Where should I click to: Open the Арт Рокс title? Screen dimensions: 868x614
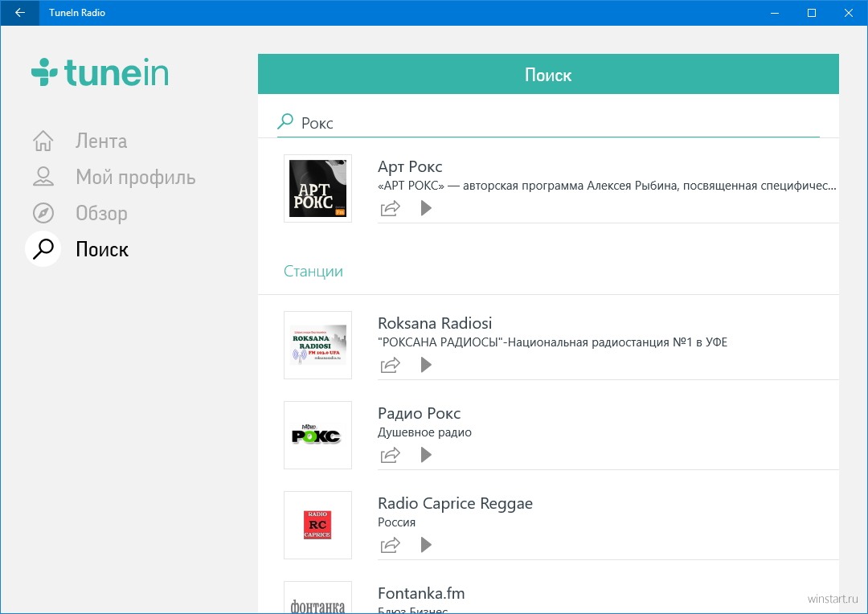(x=410, y=166)
